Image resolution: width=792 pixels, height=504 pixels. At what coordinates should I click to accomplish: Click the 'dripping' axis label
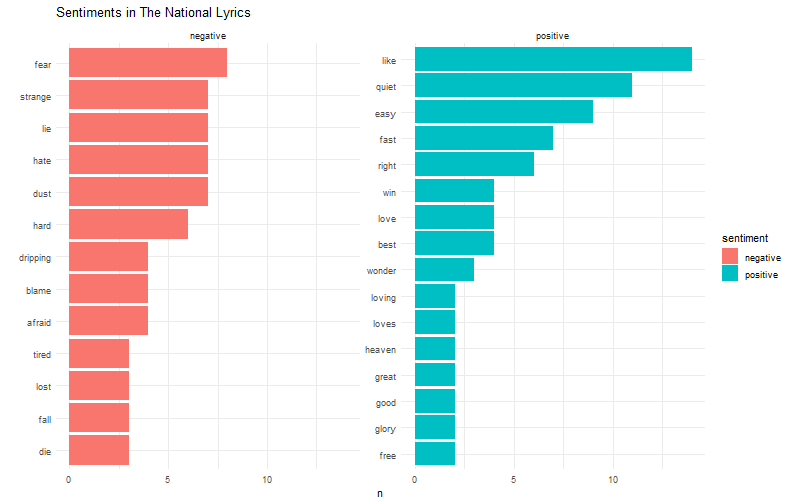[x=35, y=258]
